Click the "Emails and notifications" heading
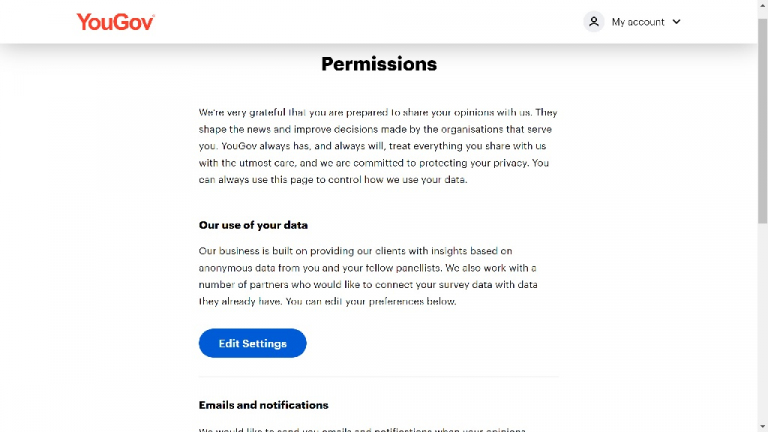 pyautogui.click(x=263, y=405)
